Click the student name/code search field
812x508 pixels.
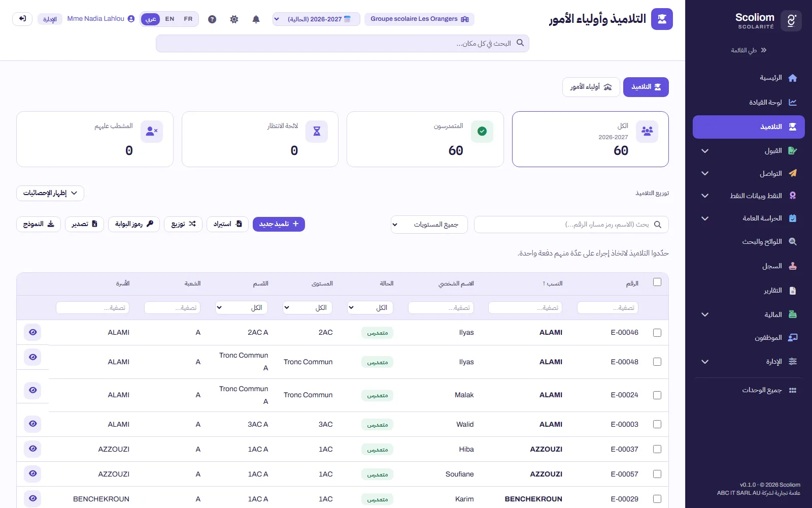click(571, 225)
